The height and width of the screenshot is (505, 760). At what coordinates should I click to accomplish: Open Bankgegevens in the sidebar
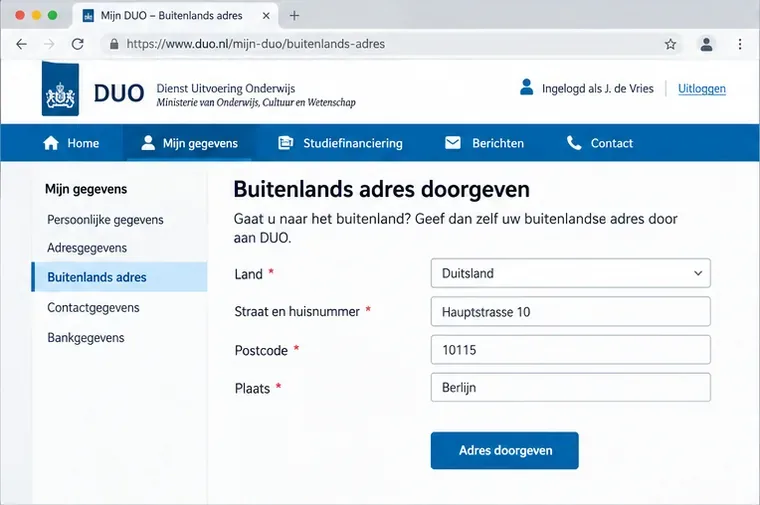click(86, 338)
